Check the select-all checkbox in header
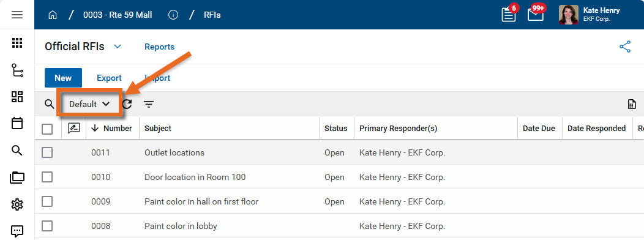This screenshot has height=240, width=644. (x=47, y=129)
